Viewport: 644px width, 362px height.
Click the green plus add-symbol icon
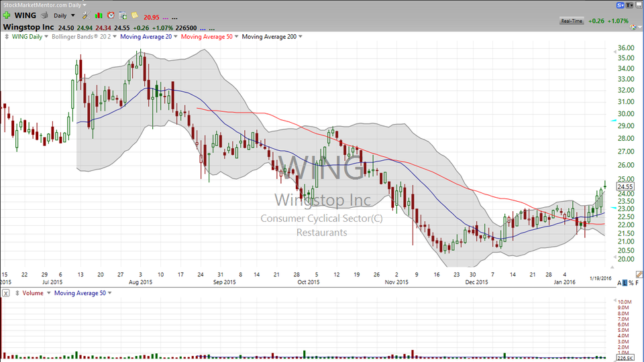7,15
